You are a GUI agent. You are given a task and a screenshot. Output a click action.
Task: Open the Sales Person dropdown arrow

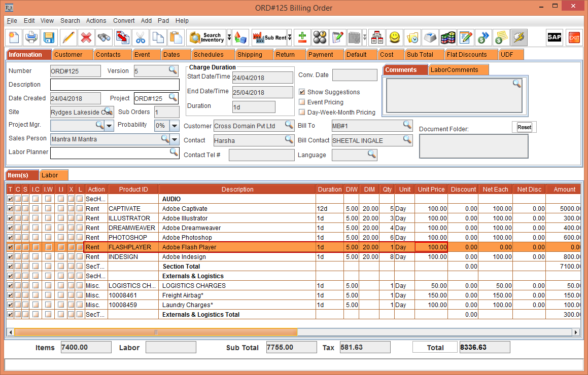click(175, 139)
